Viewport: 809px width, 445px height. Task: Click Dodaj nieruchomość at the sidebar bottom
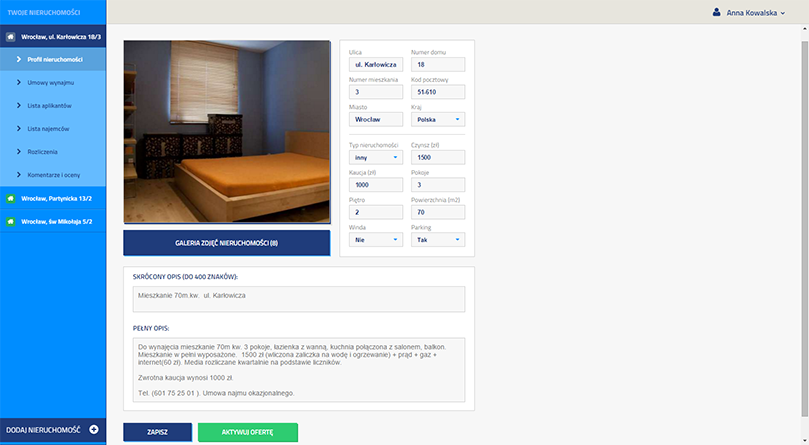(x=53, y=430)
